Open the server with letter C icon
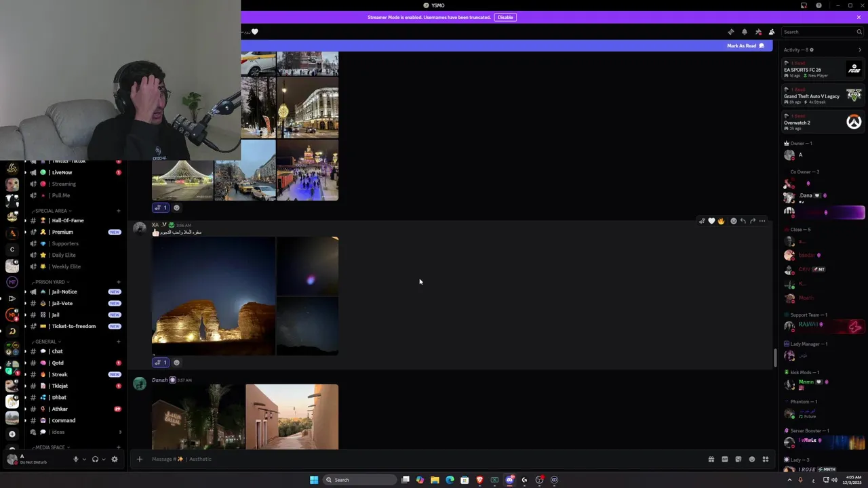Screen dimensions: 868x488 coord(12,249)
